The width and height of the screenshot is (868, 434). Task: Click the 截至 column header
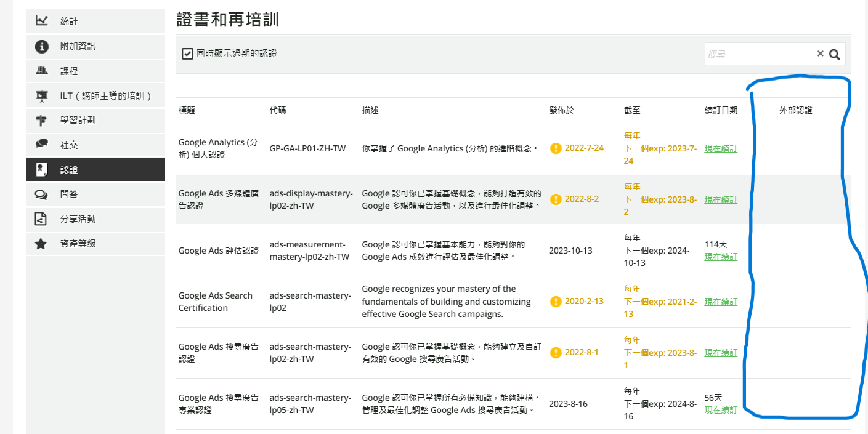(x=632, y=110)
